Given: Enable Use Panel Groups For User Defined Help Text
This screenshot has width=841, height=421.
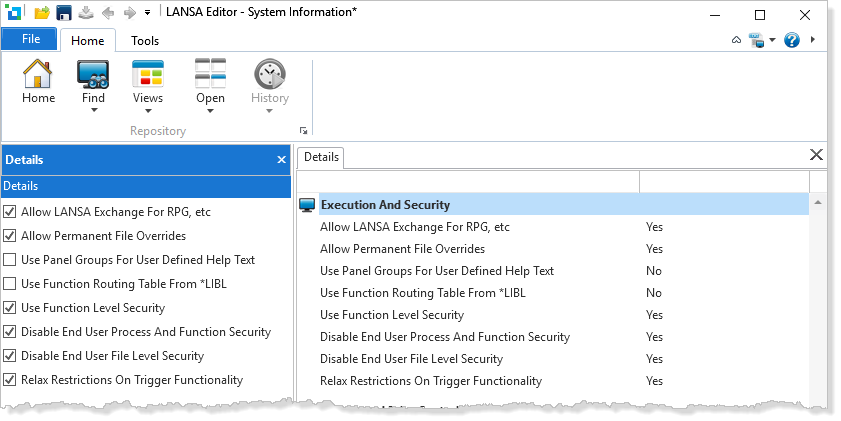Looking at the screenshot, I should point(10,260).
